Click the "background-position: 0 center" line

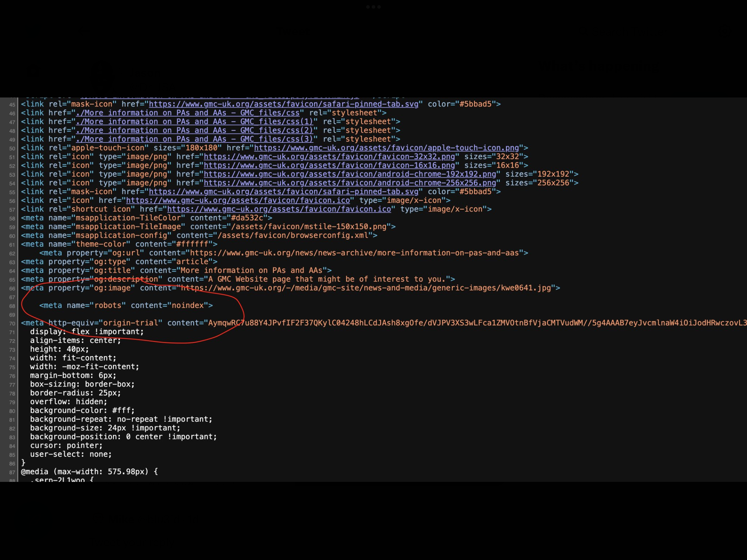(x=123, y=437)
